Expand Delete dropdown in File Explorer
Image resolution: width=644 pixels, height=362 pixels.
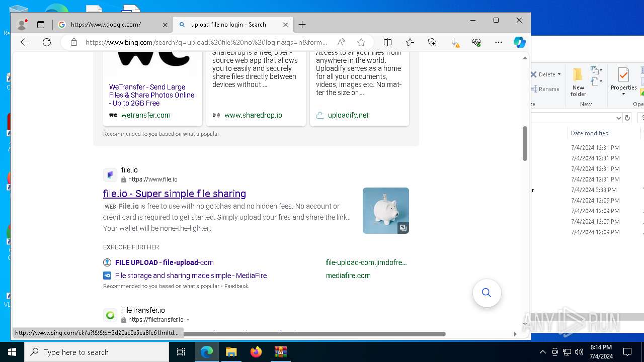[x=559, y=74]
